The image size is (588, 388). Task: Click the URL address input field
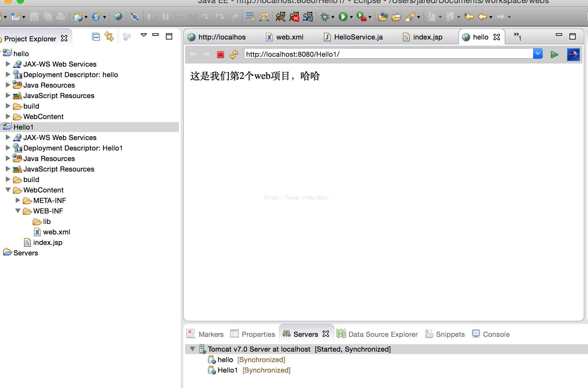389,54
